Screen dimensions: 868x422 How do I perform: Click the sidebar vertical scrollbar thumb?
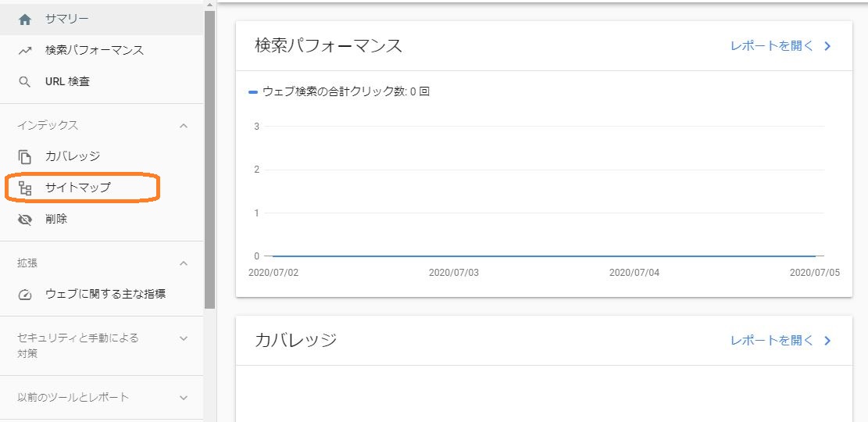click(210, 159)
